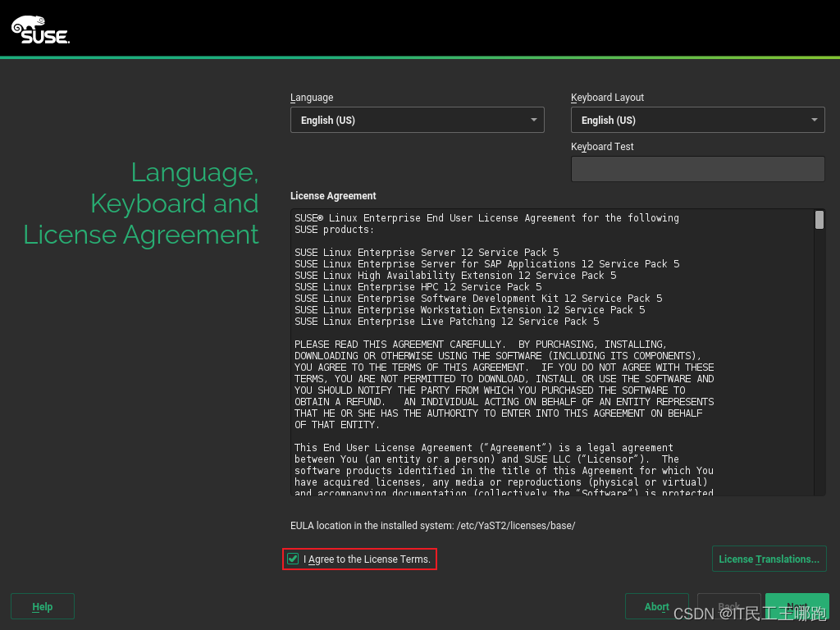Screen dimensions: 840x630
Task: Open the Help window
Action: pos(42,606)
